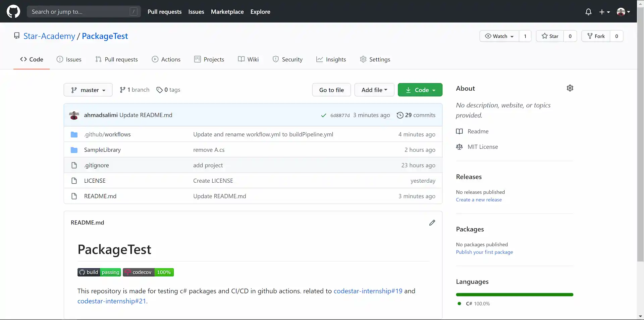Open 'Create LICENSE' commit message
The height and width of the screenshot is (320, 644).
(x=213, y=181)
